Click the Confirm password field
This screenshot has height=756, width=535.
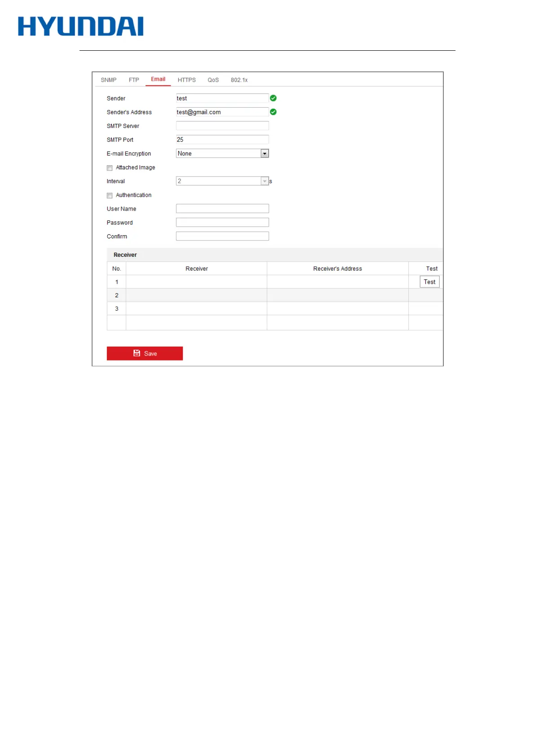click(x=222, y=236)
